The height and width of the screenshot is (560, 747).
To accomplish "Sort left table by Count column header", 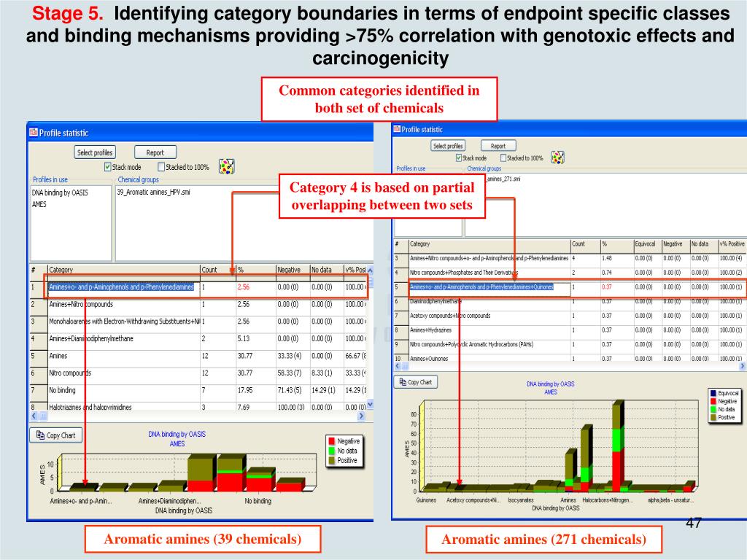I will click(217, 270).
